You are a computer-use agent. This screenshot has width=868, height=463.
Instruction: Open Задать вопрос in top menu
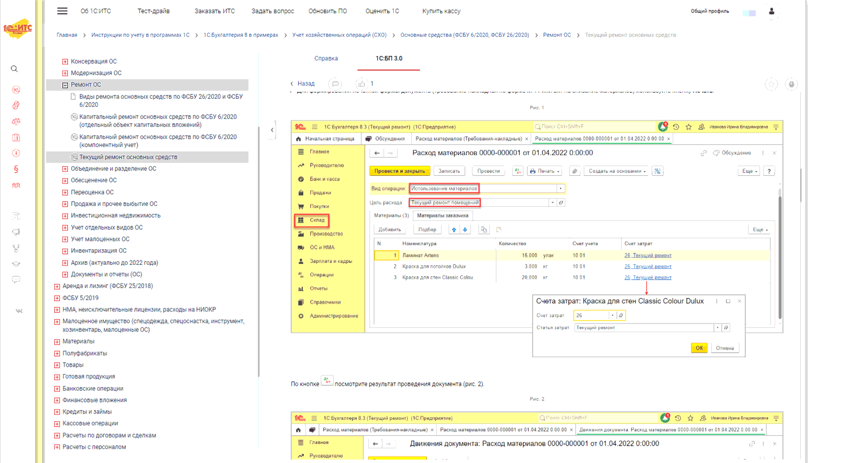pos(273,11)
